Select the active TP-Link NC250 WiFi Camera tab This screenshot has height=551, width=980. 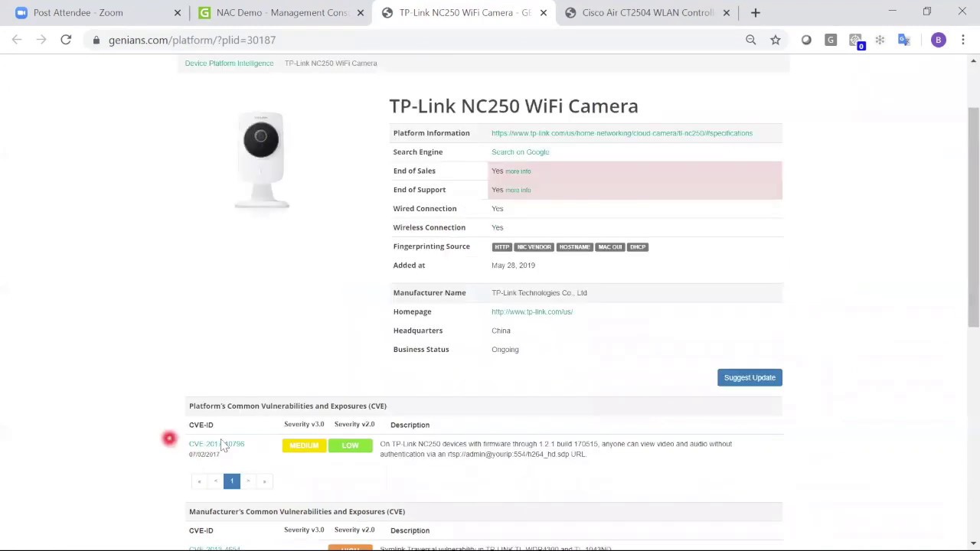(463, 12)
